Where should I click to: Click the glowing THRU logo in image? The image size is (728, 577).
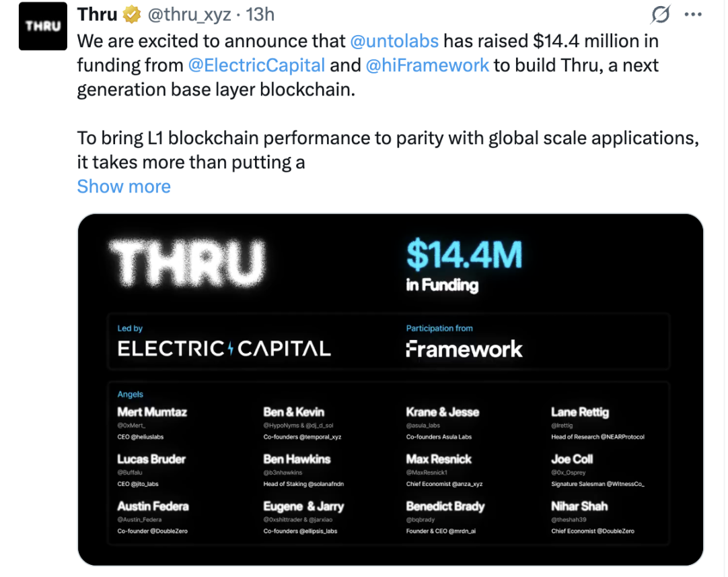(x=187, y=262)
